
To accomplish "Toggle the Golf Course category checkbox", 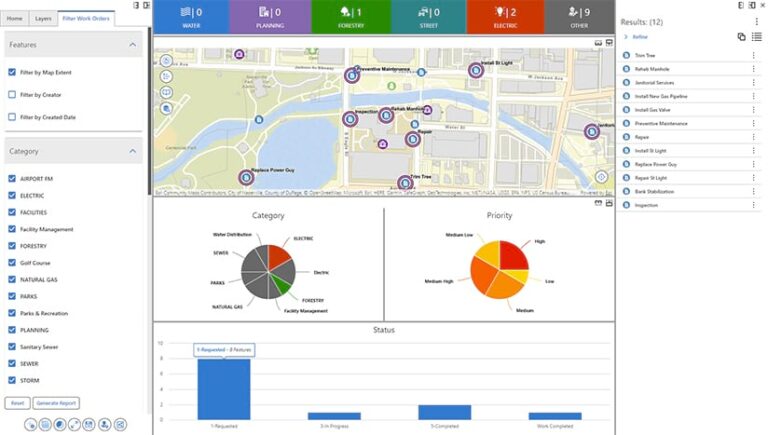I will point(12,263).
